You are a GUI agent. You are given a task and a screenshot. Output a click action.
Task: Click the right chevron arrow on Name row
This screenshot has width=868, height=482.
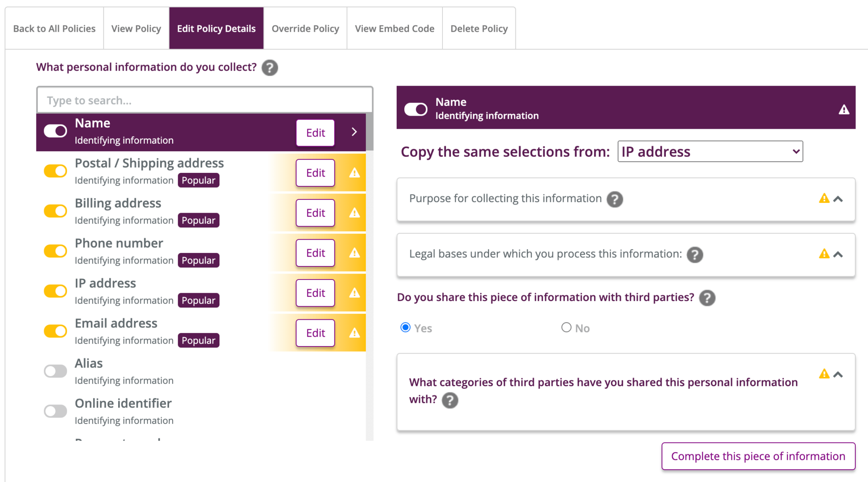(354, 132)
